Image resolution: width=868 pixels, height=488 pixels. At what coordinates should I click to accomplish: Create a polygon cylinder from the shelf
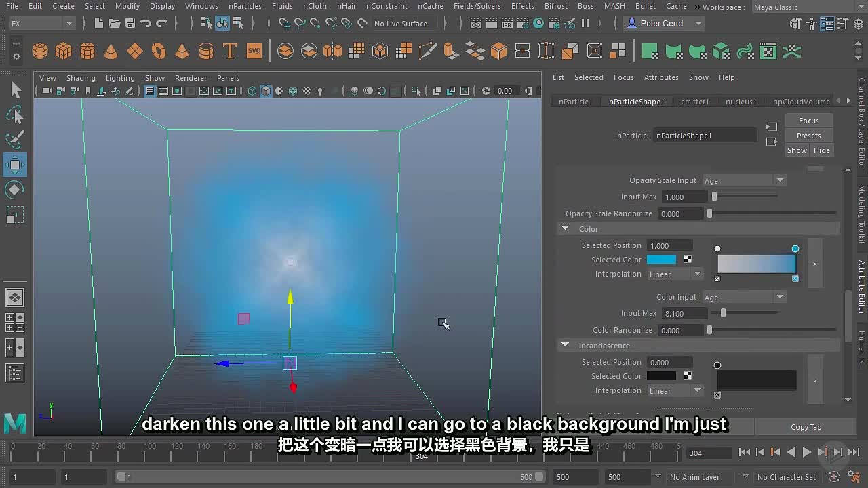pyautogui.click(x=87, y=51)
